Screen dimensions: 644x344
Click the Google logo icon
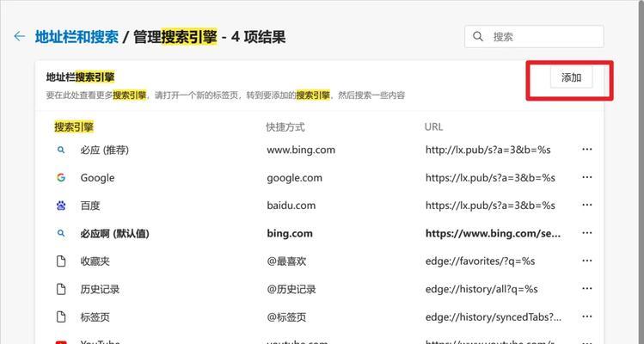tap(61, 178)
